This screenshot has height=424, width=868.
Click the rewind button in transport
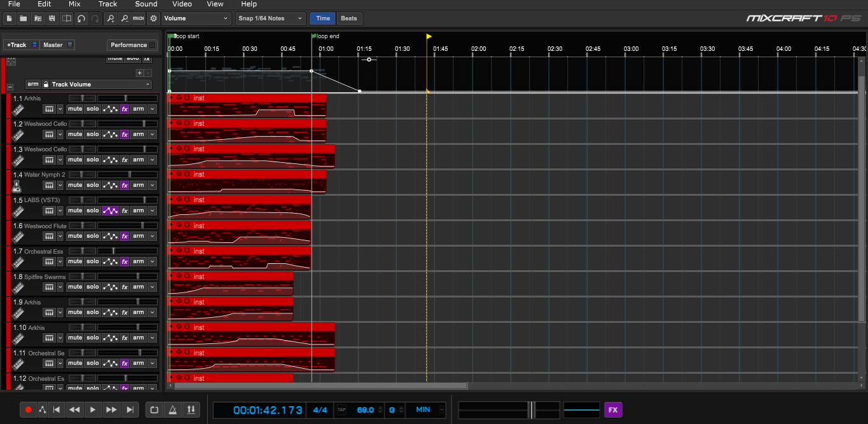tap(74, 410)
